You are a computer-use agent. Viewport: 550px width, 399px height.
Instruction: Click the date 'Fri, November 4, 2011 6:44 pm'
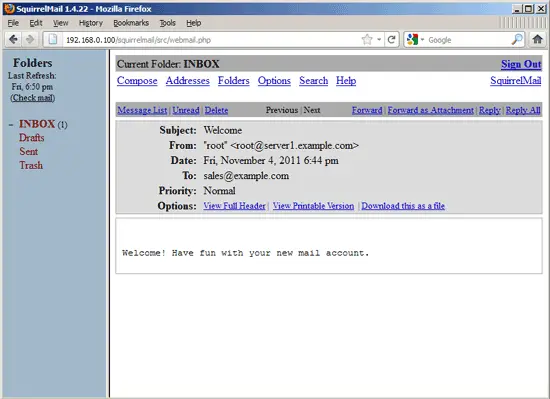[271, 161]
